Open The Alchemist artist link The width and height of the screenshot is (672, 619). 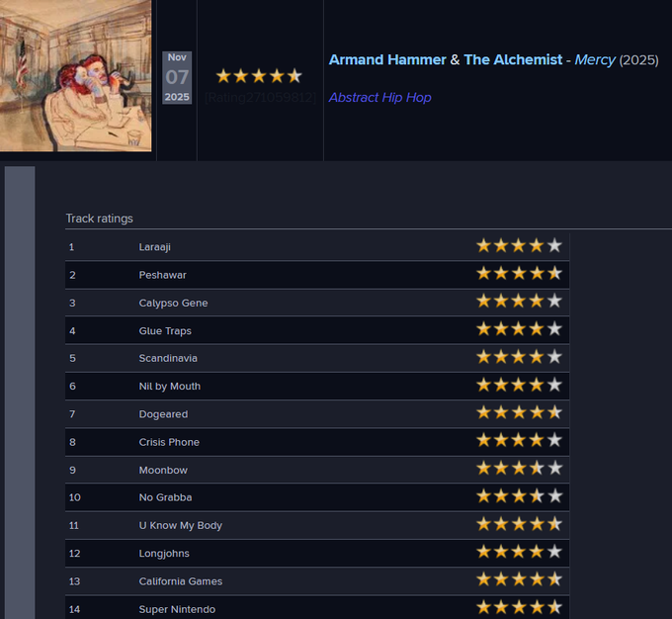513,59
